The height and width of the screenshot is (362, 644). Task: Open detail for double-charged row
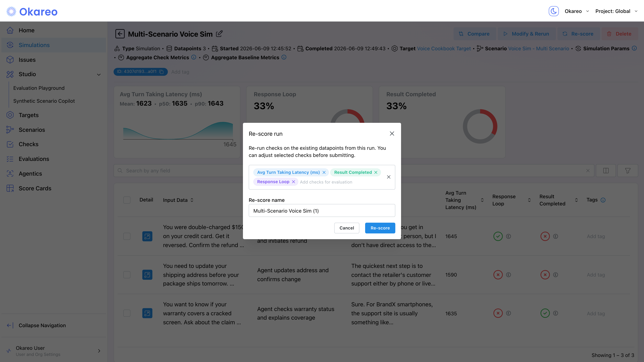[147, 236]
